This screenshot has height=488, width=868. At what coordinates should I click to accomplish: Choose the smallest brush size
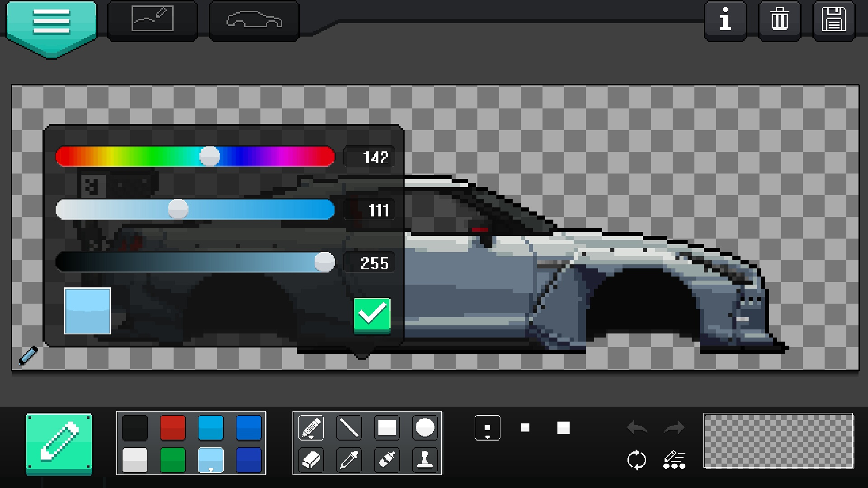487,427
